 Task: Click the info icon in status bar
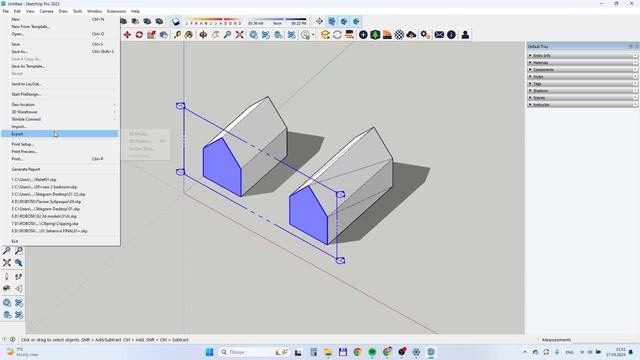tap(13, 340)
